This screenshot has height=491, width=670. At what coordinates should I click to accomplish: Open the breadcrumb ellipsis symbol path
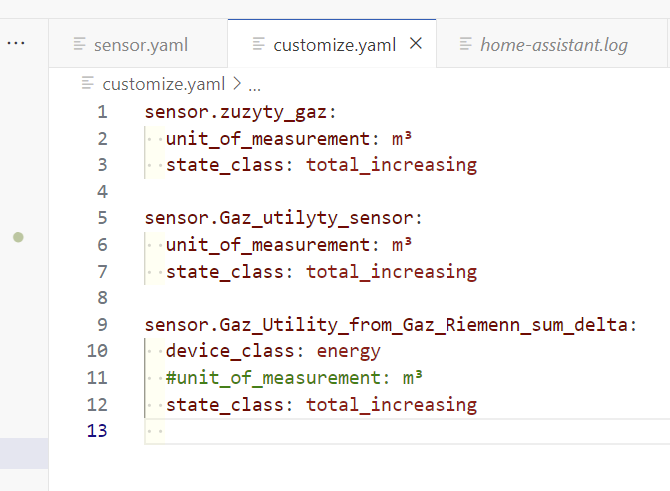pos(254,88)
